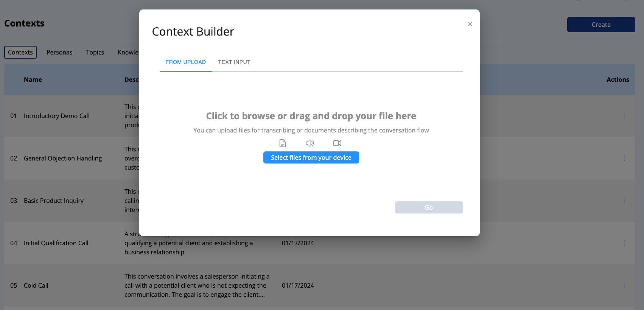
Task: Open actions menu for Cold Call row
Action: point(624,285)
